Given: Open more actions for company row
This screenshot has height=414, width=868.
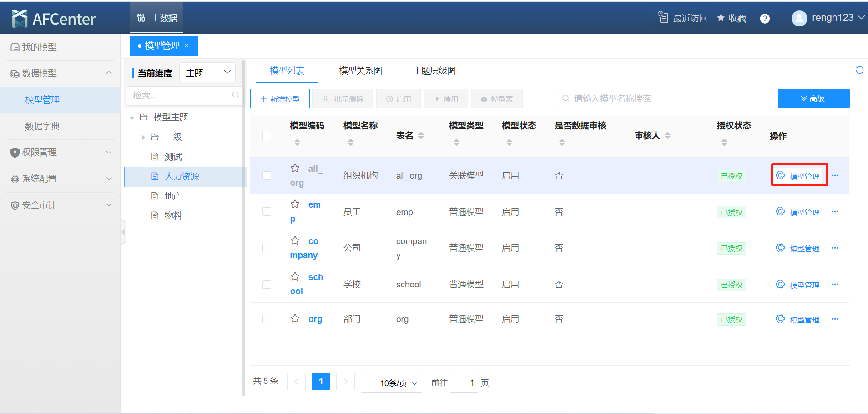Looking at the screenshot, I should click(x=835, y=248).
